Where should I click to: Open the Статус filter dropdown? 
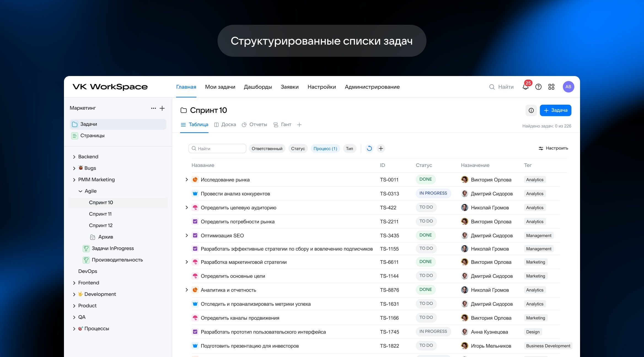[x=298, y=149]
